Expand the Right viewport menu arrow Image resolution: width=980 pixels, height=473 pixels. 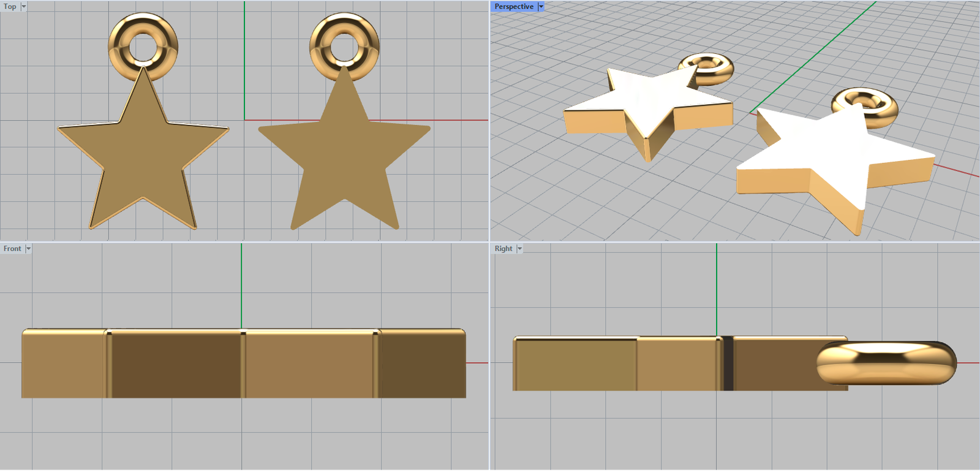tap(519, 249)
